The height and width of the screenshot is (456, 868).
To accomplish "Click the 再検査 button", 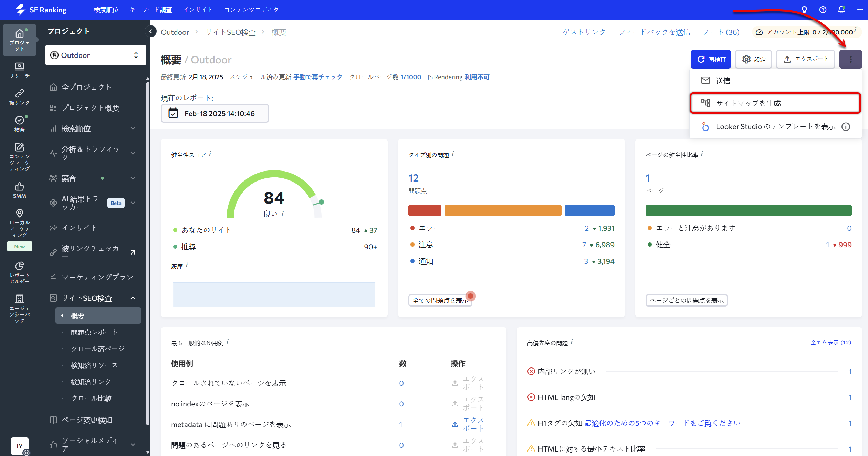I will 711,59.
